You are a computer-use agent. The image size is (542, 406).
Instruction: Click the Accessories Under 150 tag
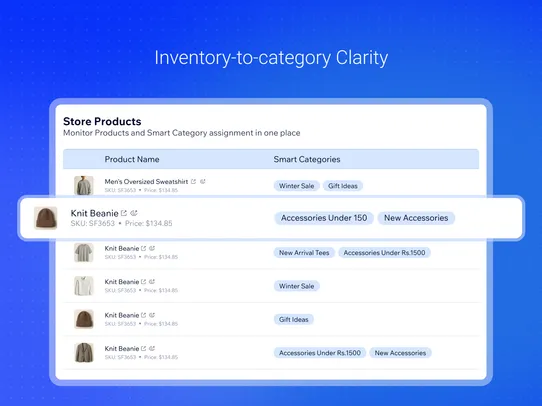(x=324, y=218)
